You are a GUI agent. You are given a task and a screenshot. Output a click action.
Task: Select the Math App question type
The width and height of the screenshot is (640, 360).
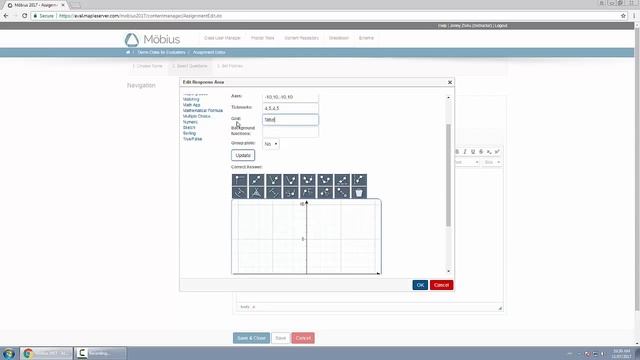coord(191,105)
